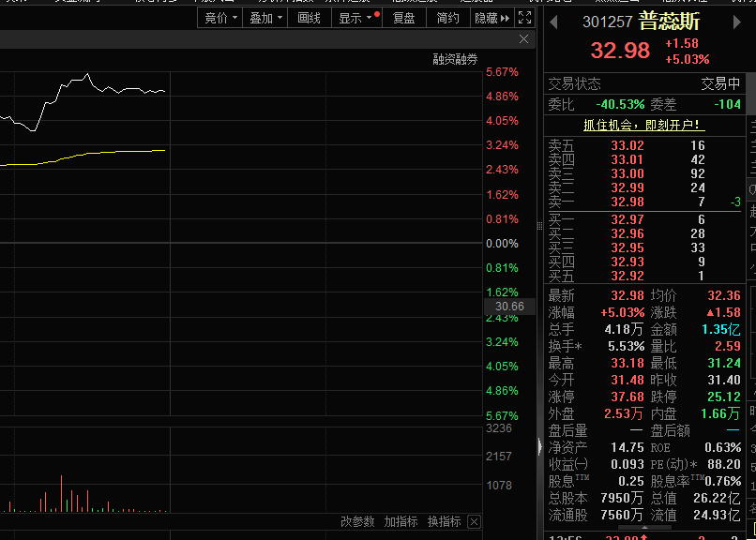Toggle fullscreen chart icon

point(524,19)
